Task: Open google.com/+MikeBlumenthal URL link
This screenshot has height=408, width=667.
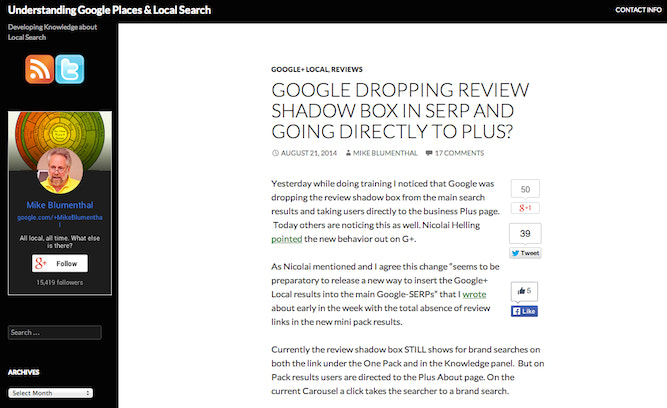Action: [60, 220]
